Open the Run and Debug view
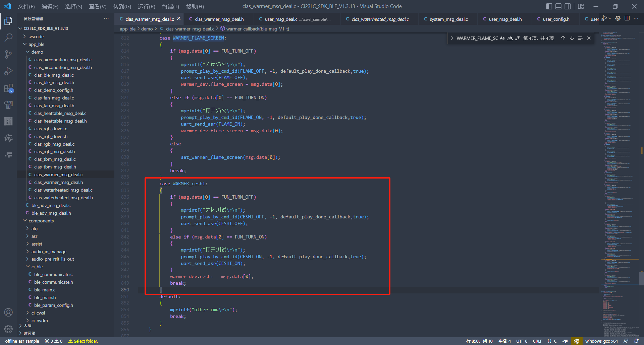644x345 pixels. (x=8, y=71)
